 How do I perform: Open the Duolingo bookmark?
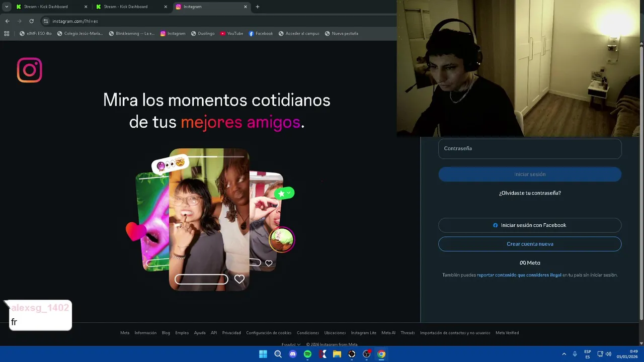203,34
